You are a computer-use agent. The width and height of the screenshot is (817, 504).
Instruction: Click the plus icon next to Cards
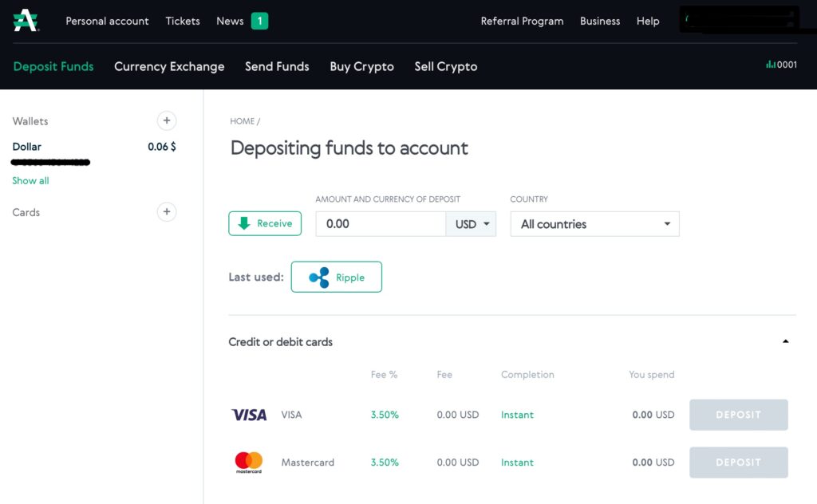click(x=166, y=212)
